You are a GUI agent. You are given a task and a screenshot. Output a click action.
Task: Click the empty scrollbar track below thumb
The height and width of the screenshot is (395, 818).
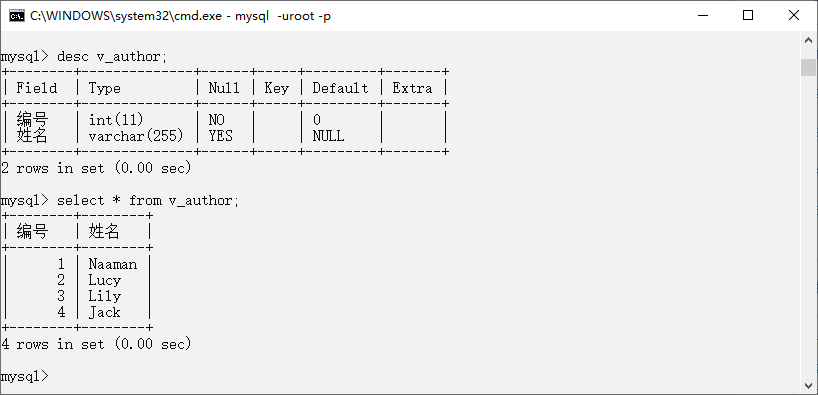pyautogui.click(x=808, y=227)
